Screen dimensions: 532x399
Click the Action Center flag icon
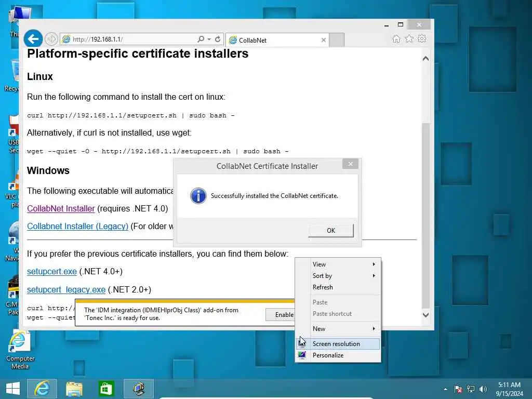[458, 389]
